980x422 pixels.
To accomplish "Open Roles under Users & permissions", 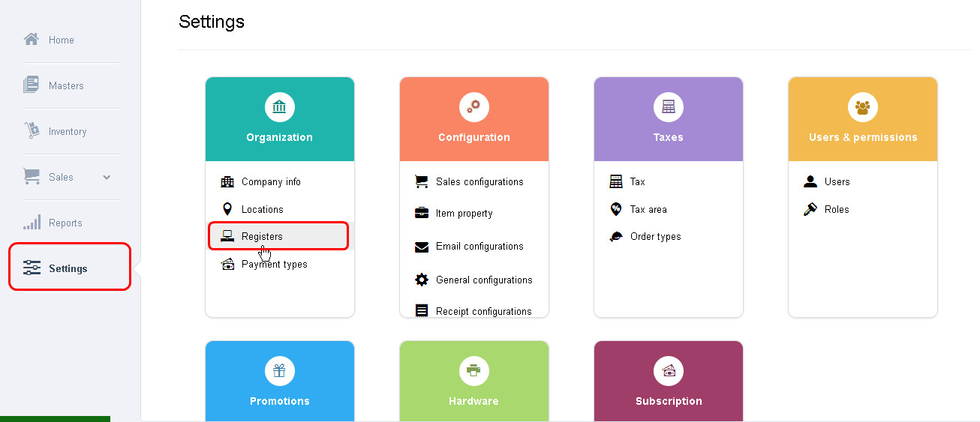I will pyautogui.click(x=837, y=210).
